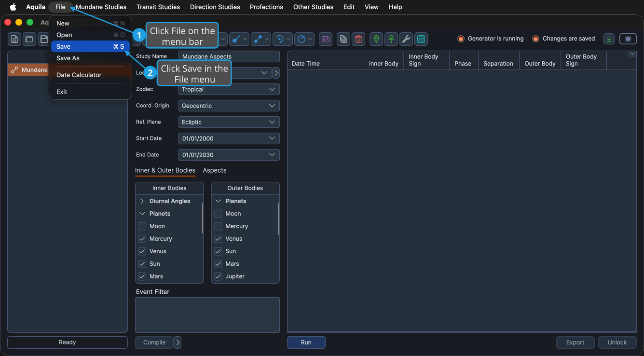Click the Export button
Screen dimensions: 644x356
[575, 342]
